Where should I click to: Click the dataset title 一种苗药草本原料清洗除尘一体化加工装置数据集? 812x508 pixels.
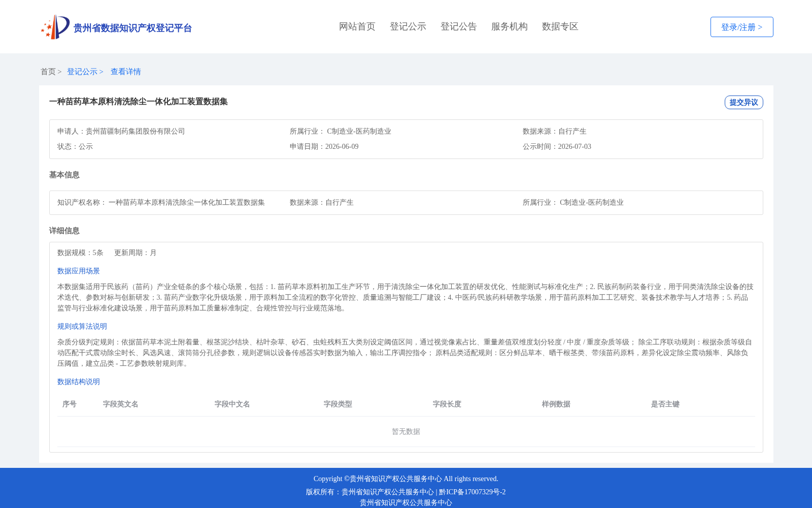click(x=139, y=102)
